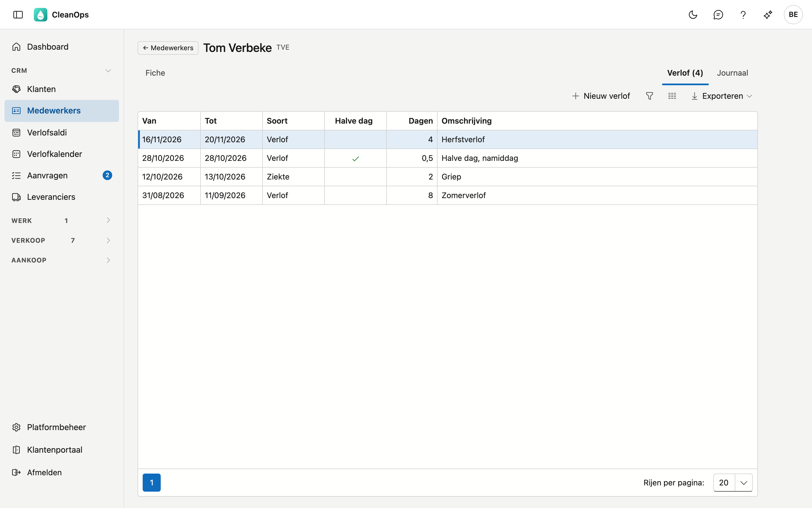Sort by the Van column header
This screenshot has height=508, width=812.
pyautogui.click(x=169, y=121)
